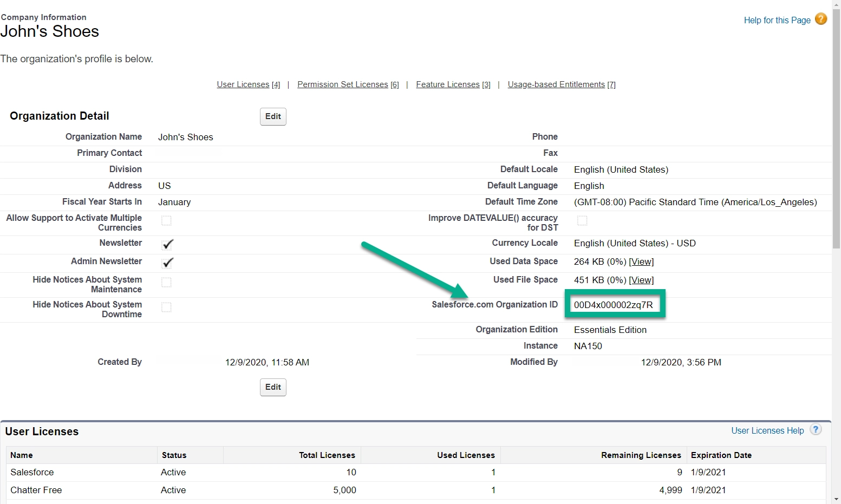Toggle Hide Notices About System Downtime checkbox
Screen dimensions: 841x504
click(166, 307)
